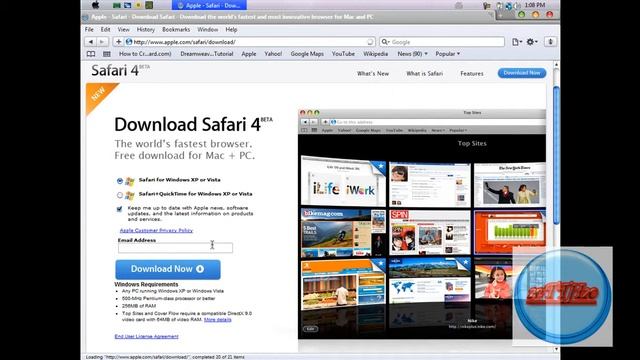This screenshot has width=640, height=360.
Task: Click the scrollbar down arrow
Action: [556, 349]
